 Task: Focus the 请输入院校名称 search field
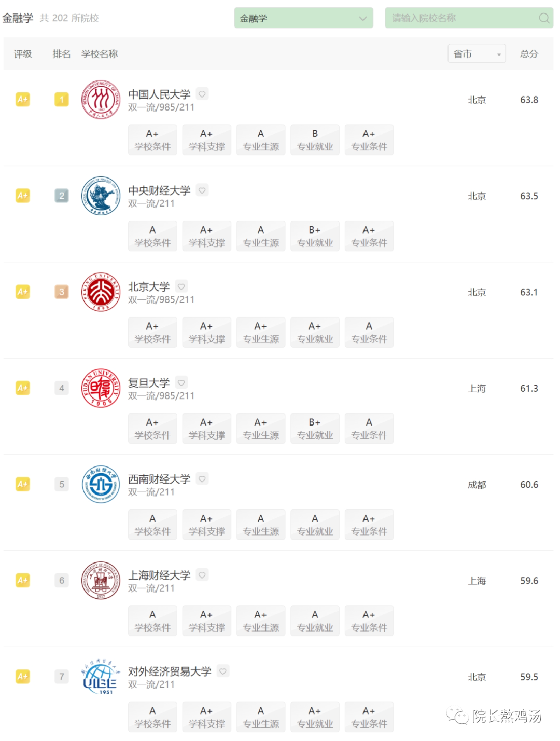tap(461, 18)
